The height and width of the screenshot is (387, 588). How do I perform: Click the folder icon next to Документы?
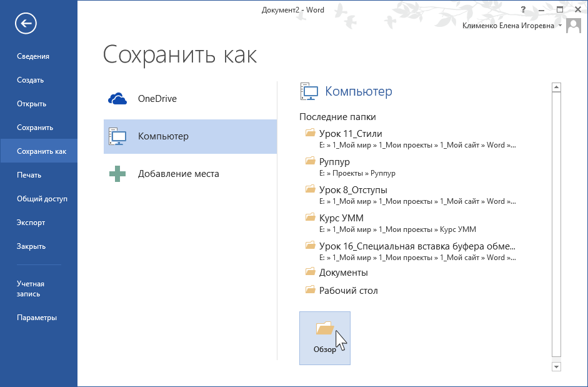click(x=310, y=271)
